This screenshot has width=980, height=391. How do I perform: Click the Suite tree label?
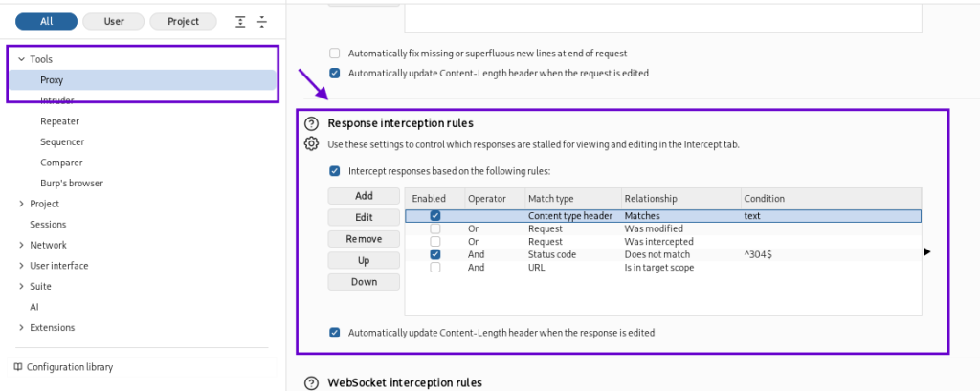click(x=40, y=286)
